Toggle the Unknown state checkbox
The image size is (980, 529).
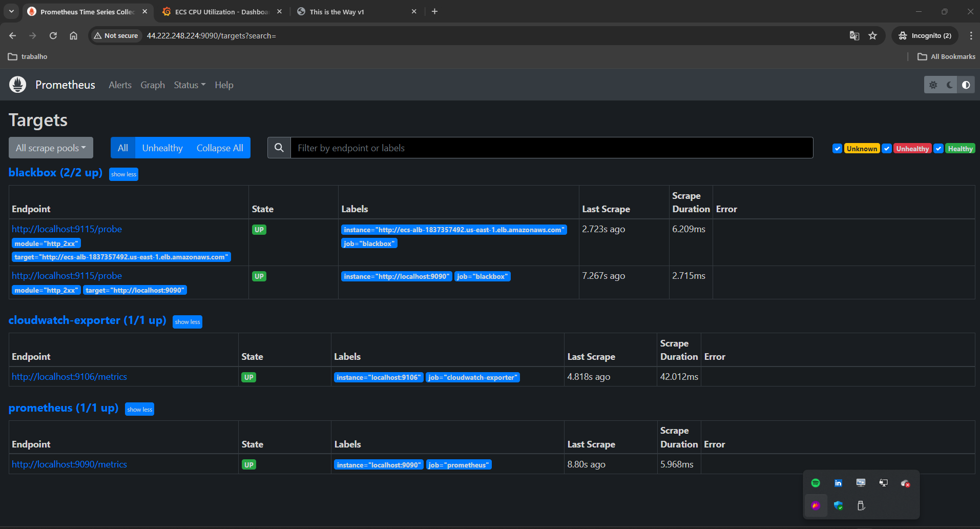point(837,149)
